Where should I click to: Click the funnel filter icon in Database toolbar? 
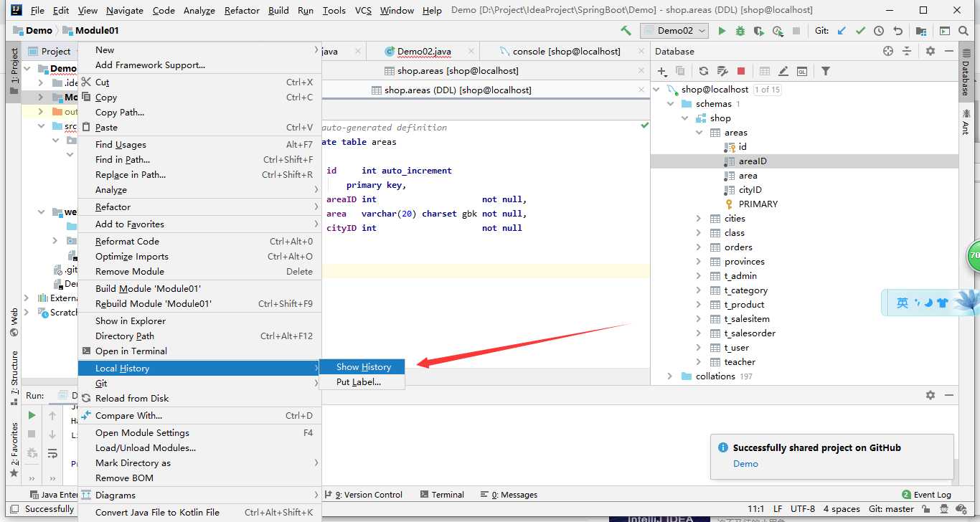[826, 71]
